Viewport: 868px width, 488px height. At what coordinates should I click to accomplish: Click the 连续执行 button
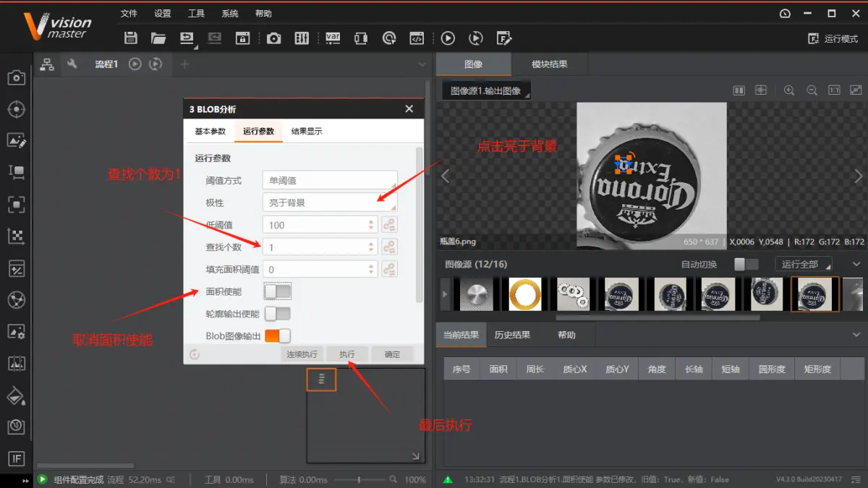(302, 354)
